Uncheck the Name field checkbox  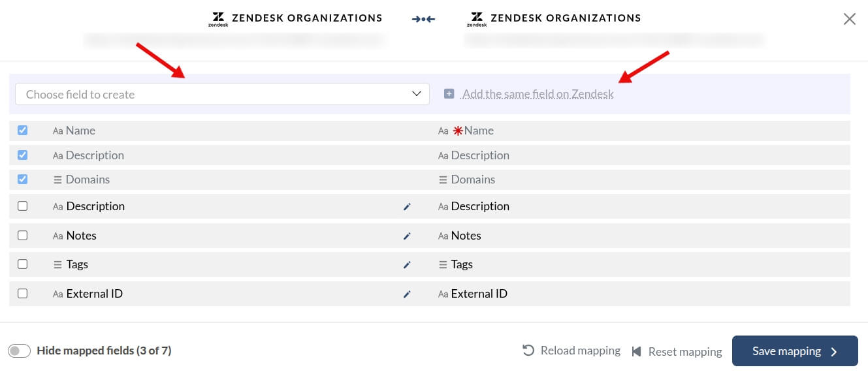(22, 131)
